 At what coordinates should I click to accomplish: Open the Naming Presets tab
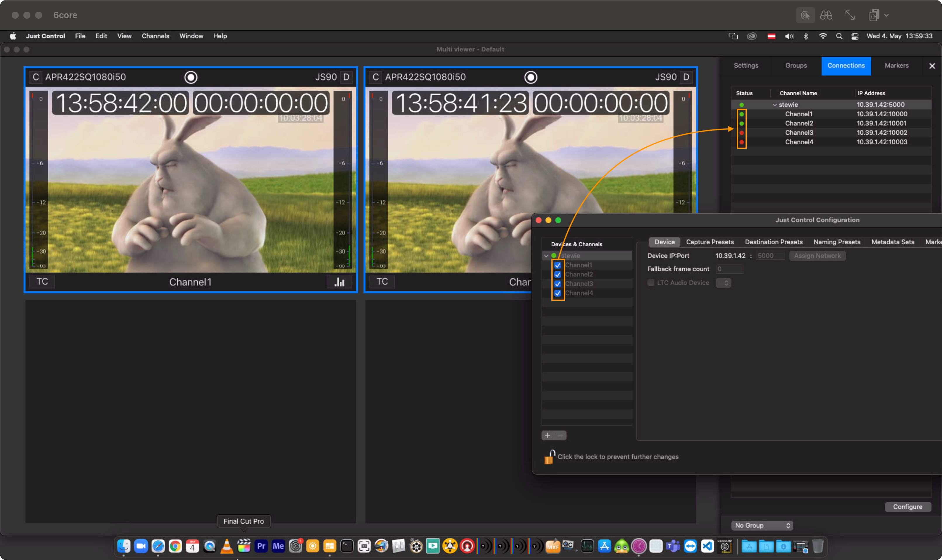tap(837, 242)
